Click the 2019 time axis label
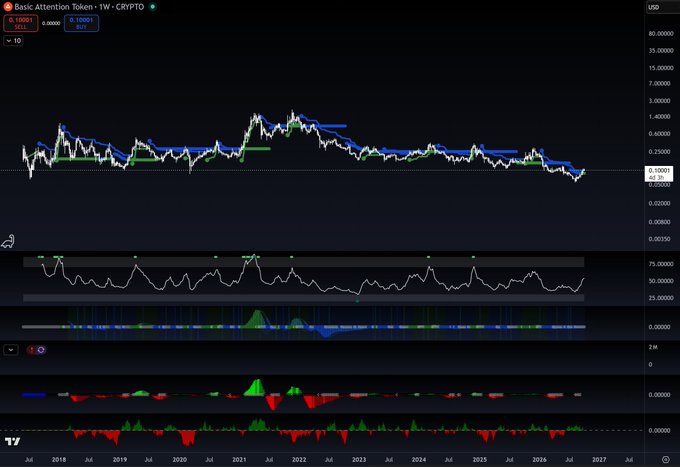This screenshot has width=680, height=467. [120, 460]
